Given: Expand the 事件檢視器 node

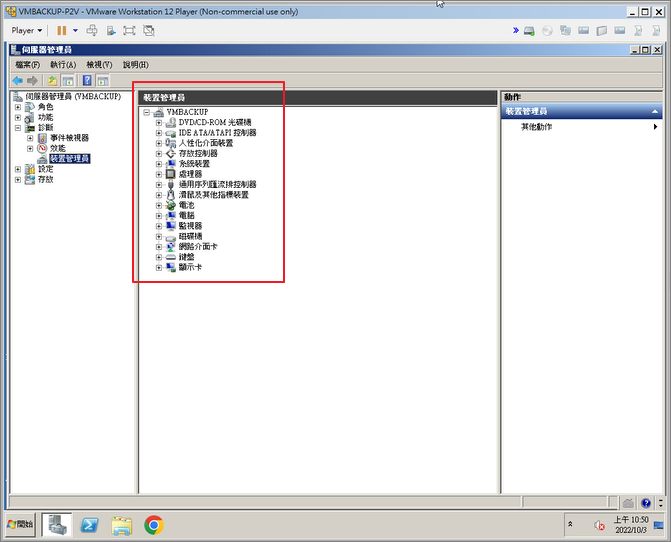Looking at the screenshot, I should tap(30, 138).
